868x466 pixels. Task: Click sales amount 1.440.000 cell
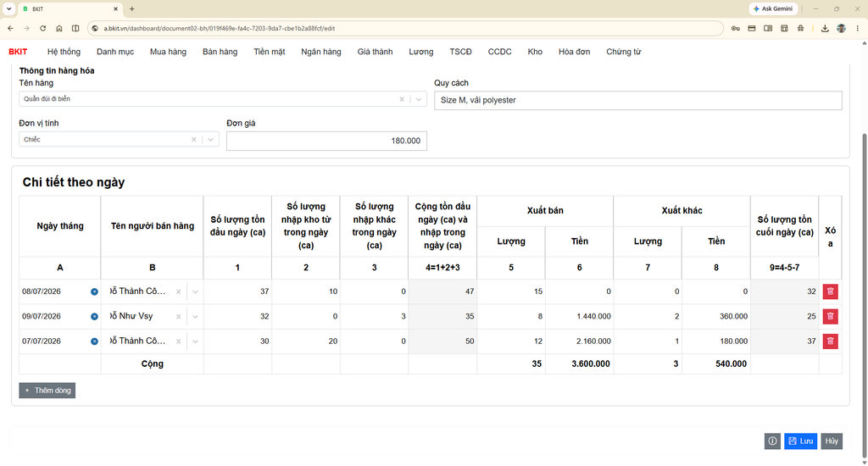coord(579,316)
